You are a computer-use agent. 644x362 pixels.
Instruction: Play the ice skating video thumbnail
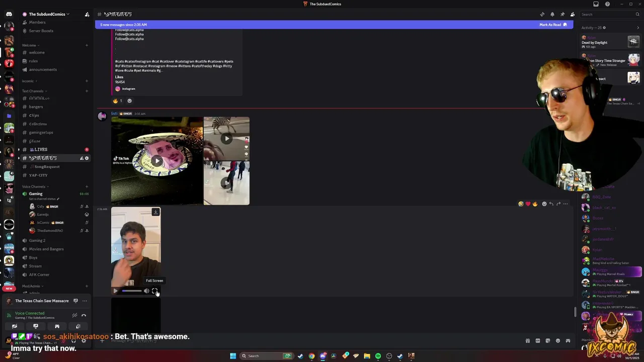coord(226,183)
